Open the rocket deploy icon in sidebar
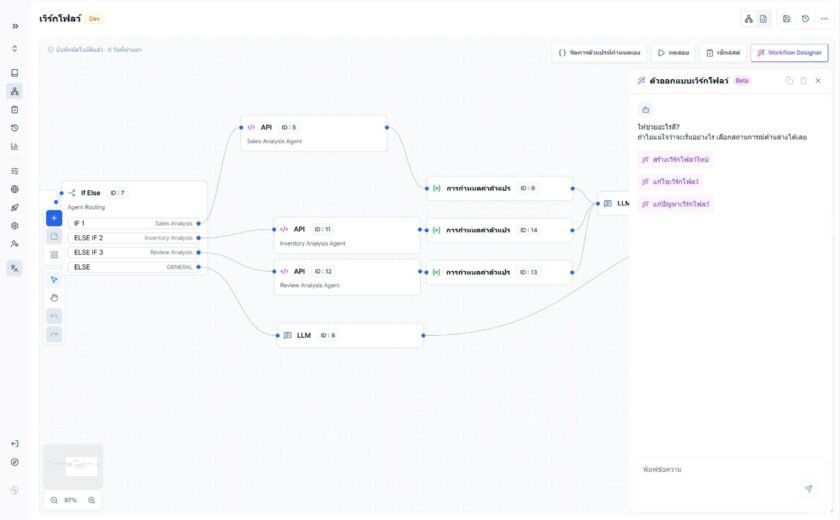 tap(14, 207)
